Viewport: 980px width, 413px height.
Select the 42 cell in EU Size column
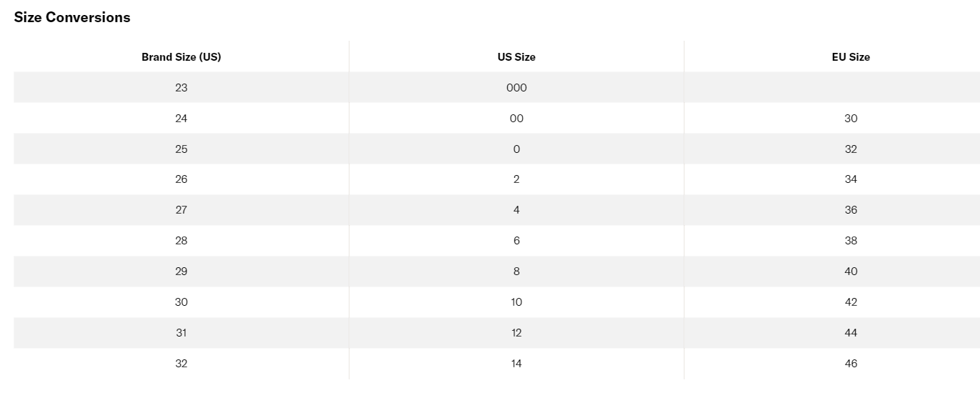click(851, 302)
